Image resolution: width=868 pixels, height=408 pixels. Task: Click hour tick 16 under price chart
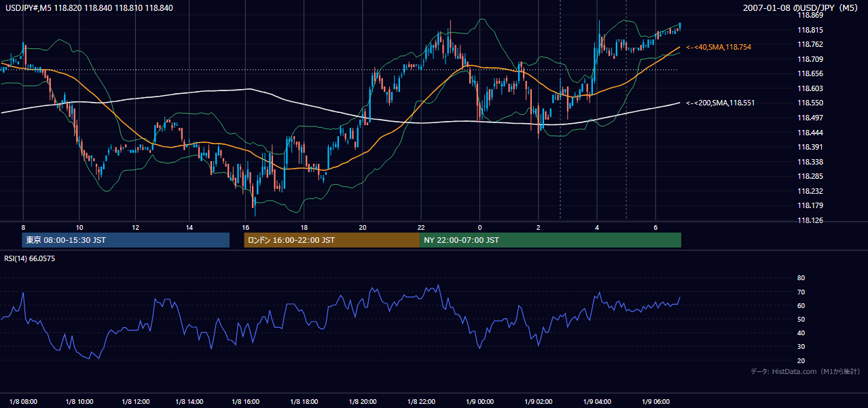[246, 227]
